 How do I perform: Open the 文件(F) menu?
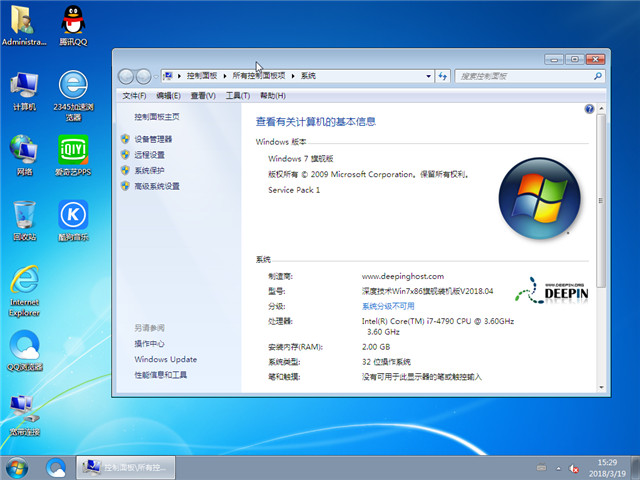134,96
